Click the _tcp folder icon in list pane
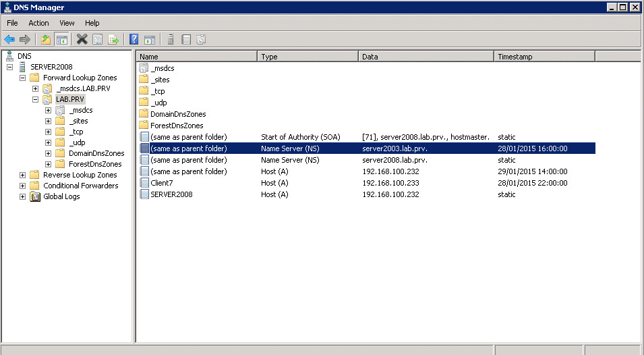This screenshot has width=644, height=355. click(x=144, y=91)
